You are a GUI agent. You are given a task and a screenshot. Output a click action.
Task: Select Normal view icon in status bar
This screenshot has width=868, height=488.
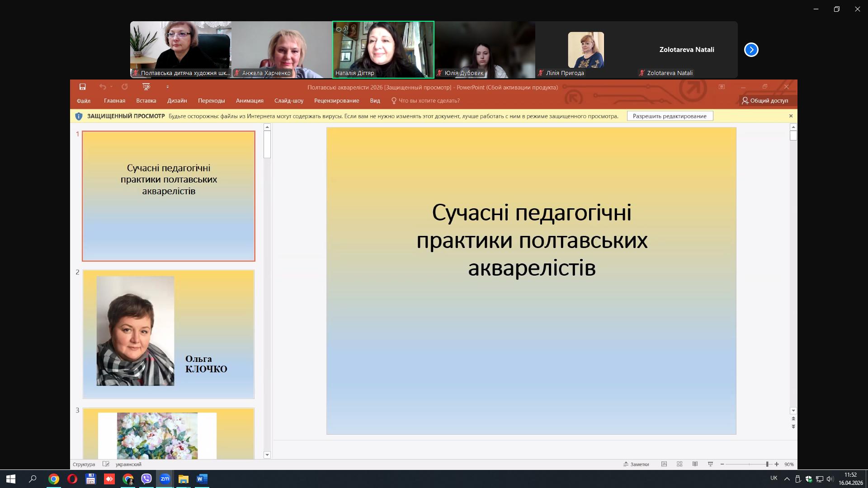pos(664,464)
